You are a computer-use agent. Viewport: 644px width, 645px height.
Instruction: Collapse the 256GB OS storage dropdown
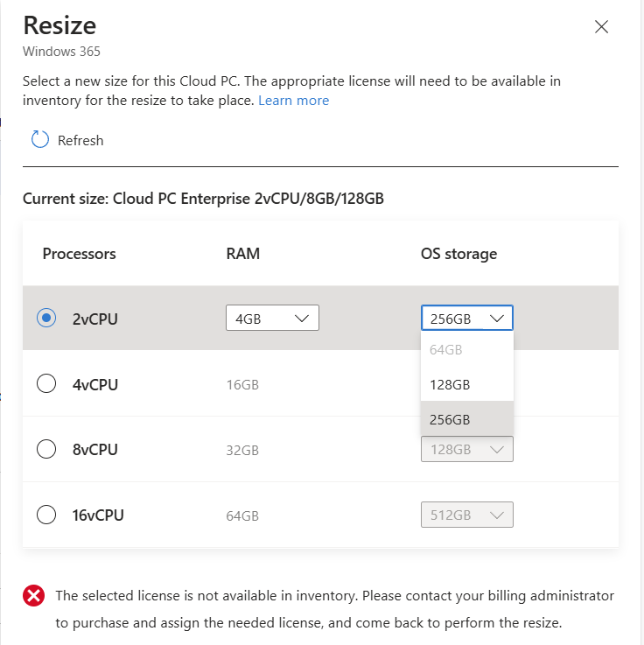pos(466,318)
